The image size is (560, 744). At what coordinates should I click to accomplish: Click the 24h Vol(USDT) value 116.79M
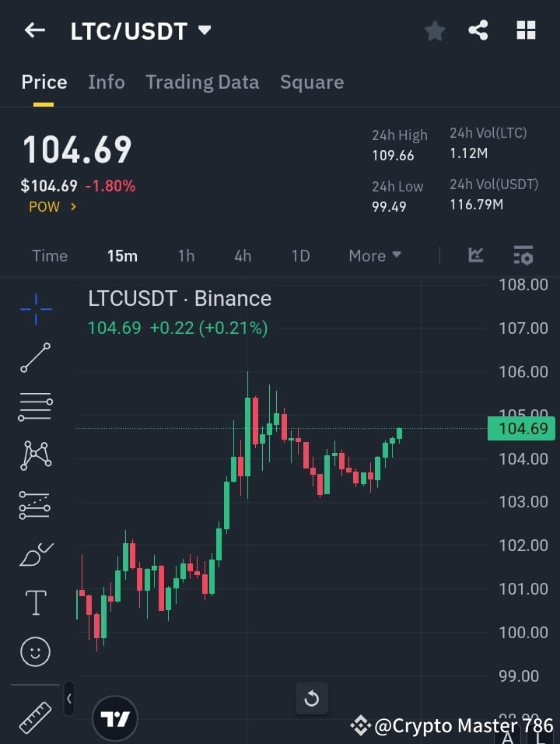[477, 205]
